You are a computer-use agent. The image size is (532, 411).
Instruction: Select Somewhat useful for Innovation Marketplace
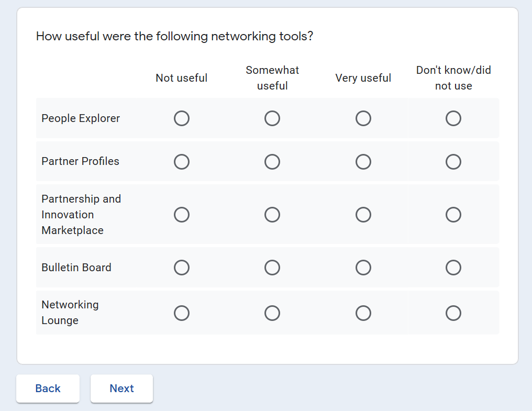click(x=272, y=215)
